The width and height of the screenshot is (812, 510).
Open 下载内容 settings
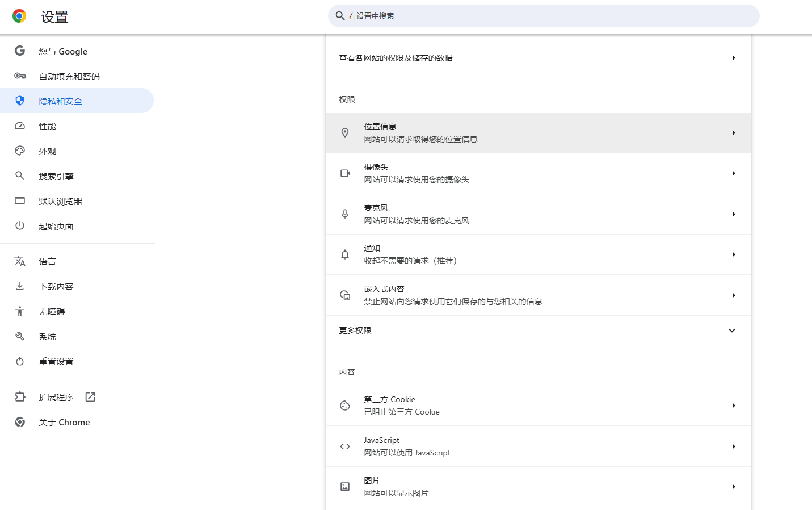[77, 286]
